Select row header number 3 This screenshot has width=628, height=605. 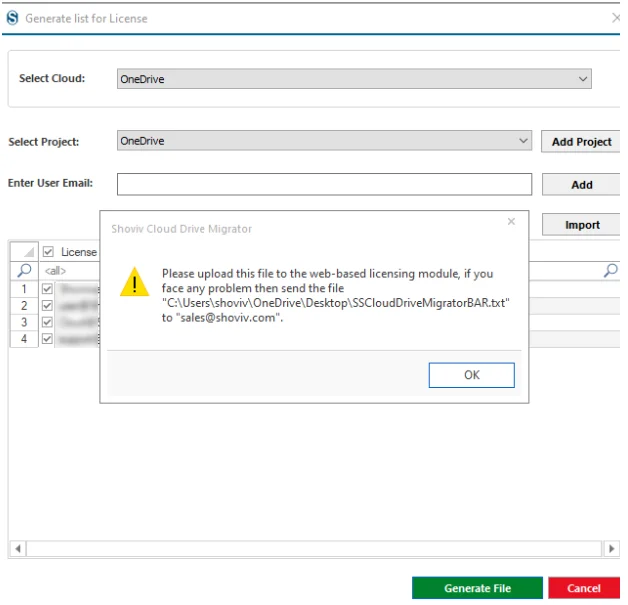[24, 322]
